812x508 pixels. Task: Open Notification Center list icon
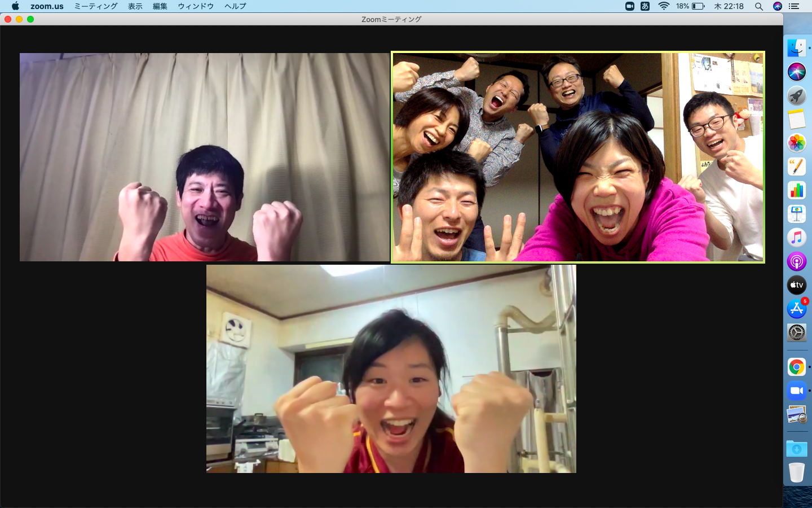(x=794, y=6)
